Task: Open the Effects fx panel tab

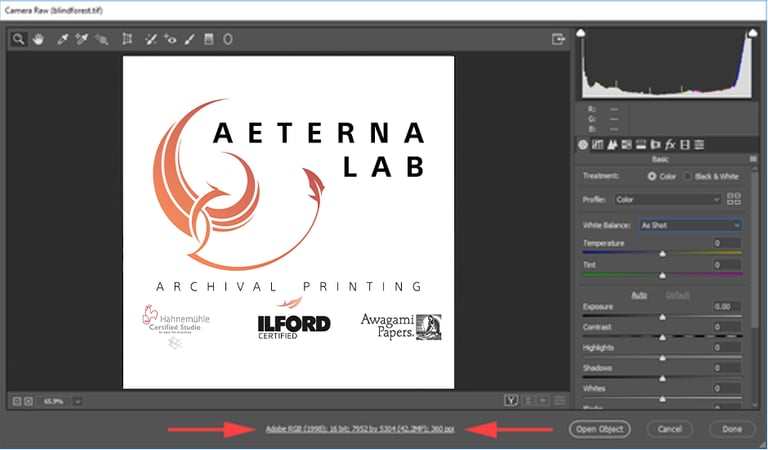Action: pos(670,145)
